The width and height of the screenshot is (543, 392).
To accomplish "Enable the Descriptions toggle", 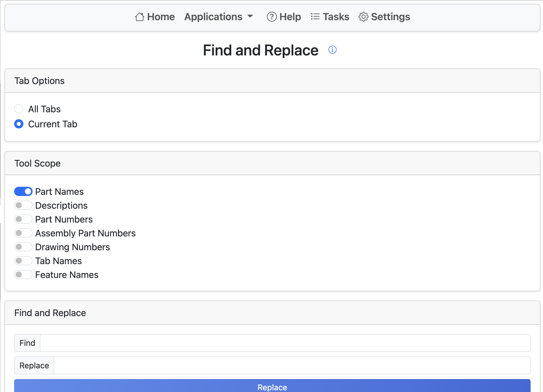I will (23, 205).
